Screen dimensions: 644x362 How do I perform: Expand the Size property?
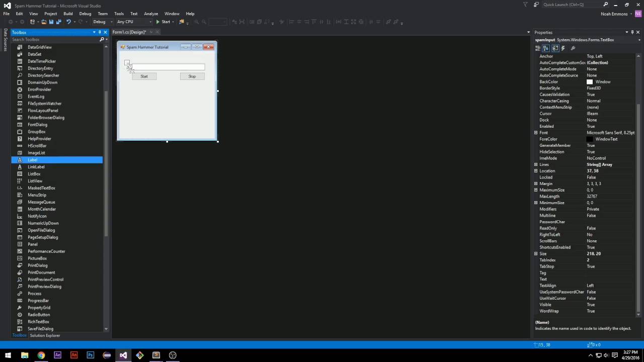[536, 253]
